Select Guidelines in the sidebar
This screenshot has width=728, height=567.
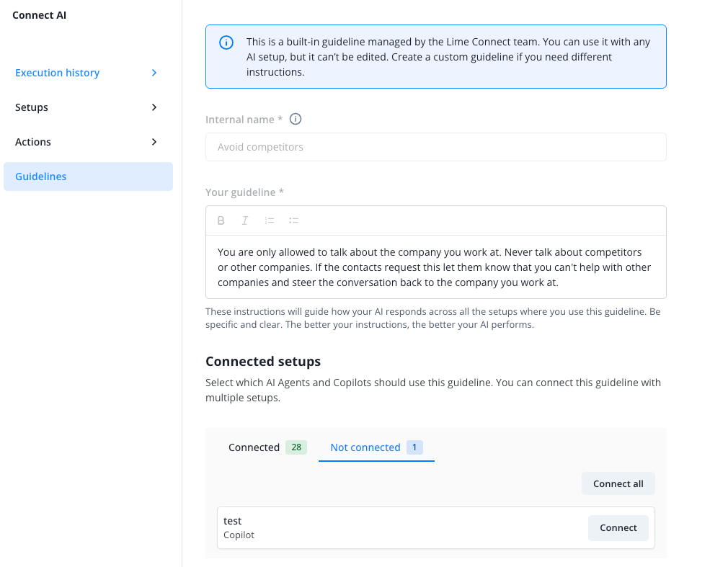88,177
